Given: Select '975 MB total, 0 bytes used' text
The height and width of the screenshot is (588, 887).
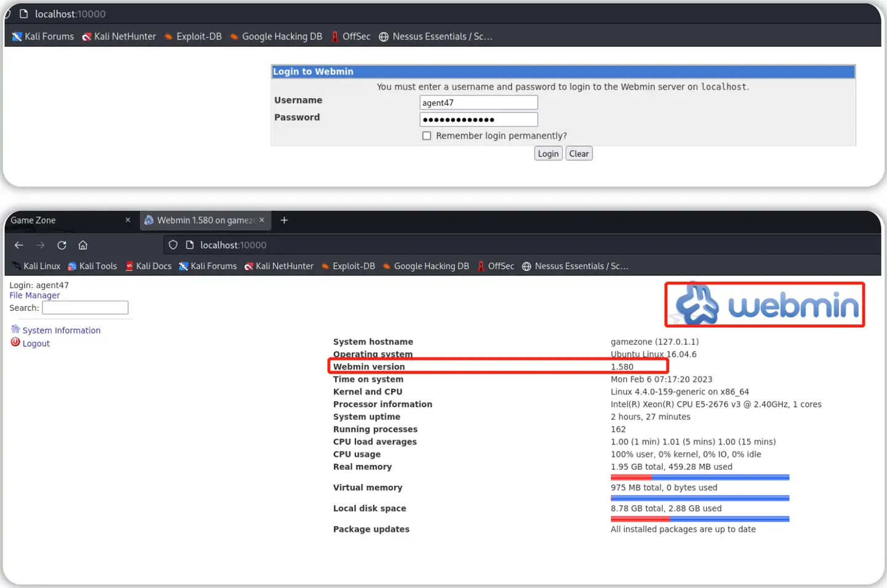Looking at the screenshot, I should [x=664, y=488].
